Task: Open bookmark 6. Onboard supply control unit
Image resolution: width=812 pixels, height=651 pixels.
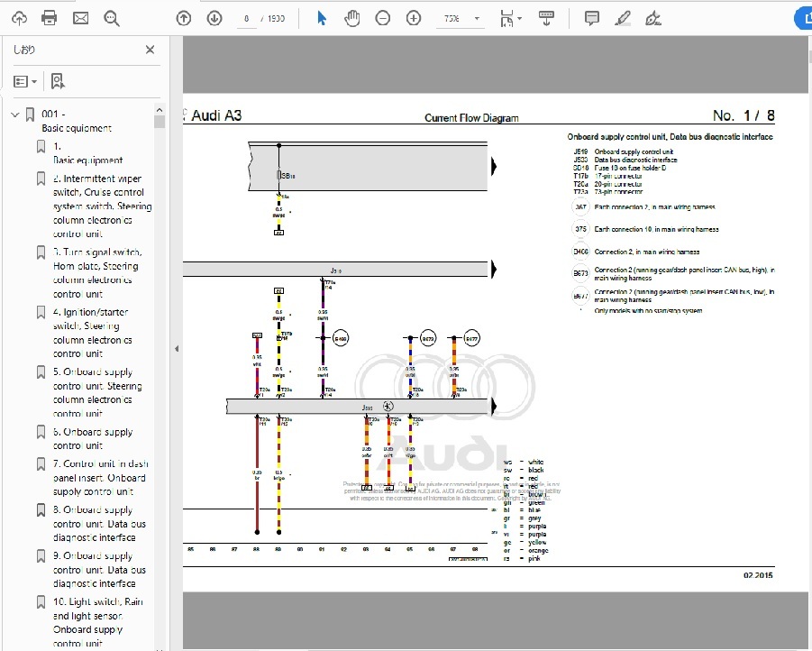Action: tap(93, 438)
